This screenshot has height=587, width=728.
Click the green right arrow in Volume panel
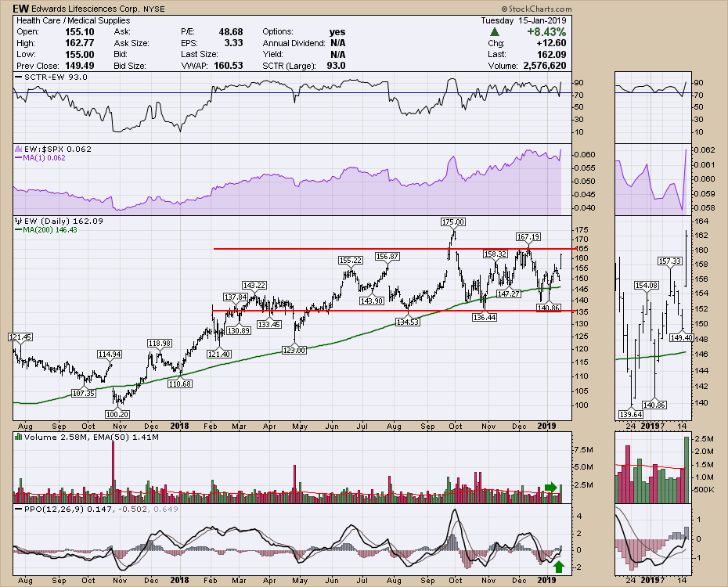click(552, 488)
